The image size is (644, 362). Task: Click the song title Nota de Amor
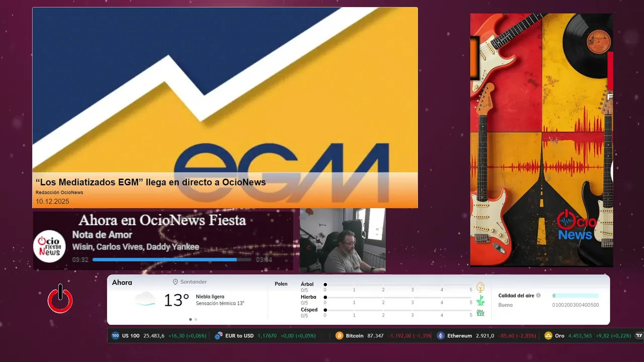pyautogui.click(x=102, y=235)
